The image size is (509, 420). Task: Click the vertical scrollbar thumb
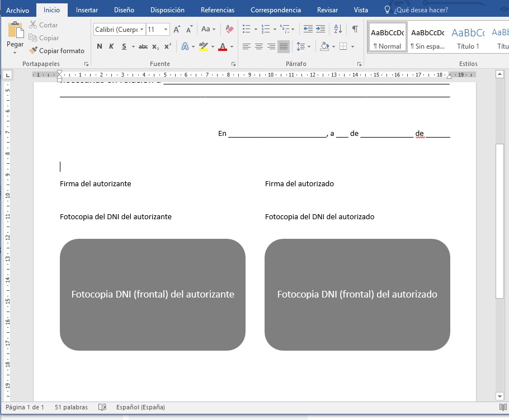(x=499, y=221)
